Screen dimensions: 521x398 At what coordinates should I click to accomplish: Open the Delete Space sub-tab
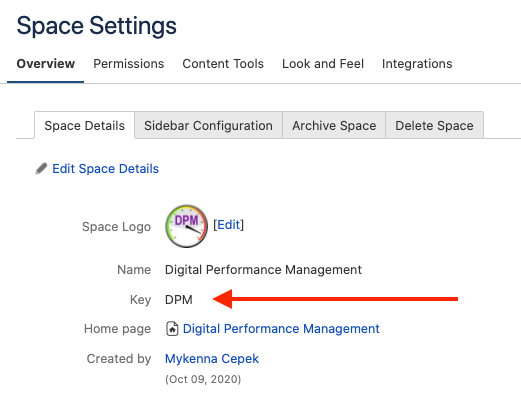(x=434, y=125)
